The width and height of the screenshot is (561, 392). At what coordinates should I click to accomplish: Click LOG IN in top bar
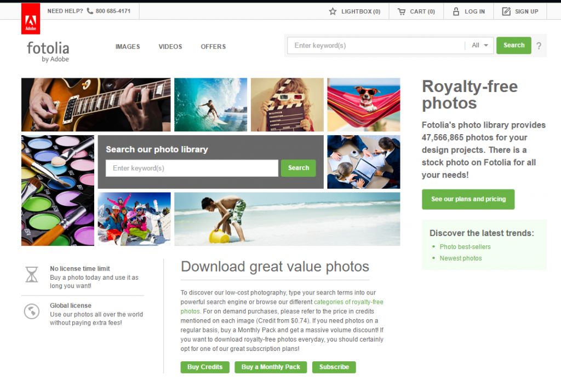tap(469, 11)
